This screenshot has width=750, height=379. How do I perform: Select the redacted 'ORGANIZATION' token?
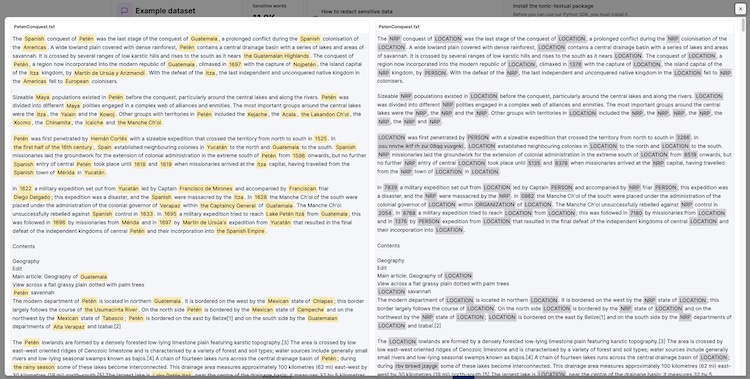(x=496, y=204)
